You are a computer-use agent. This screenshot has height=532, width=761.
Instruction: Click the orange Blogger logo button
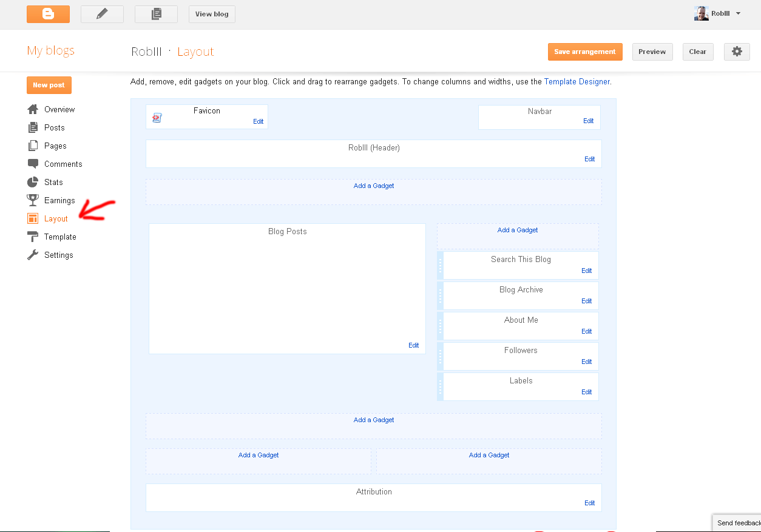48,14
